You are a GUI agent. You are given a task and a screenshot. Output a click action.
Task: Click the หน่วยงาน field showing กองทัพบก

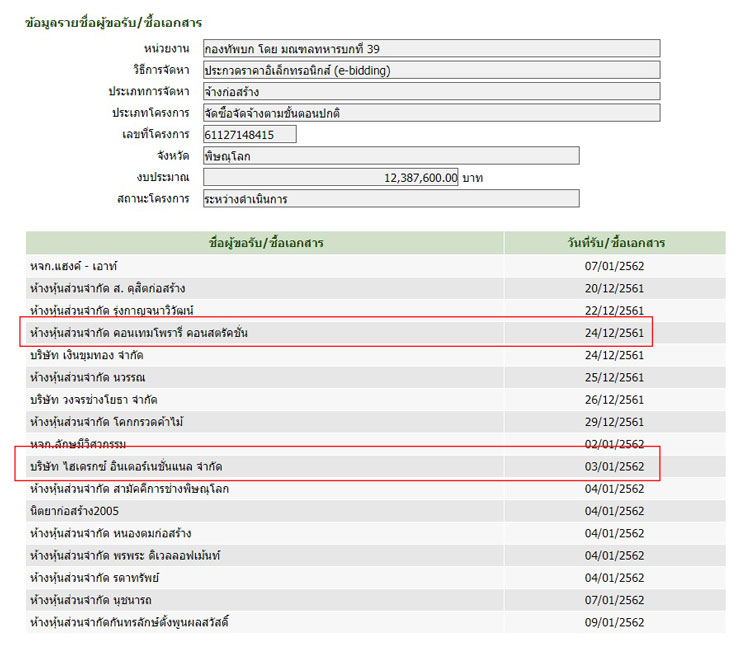[430, 48]
